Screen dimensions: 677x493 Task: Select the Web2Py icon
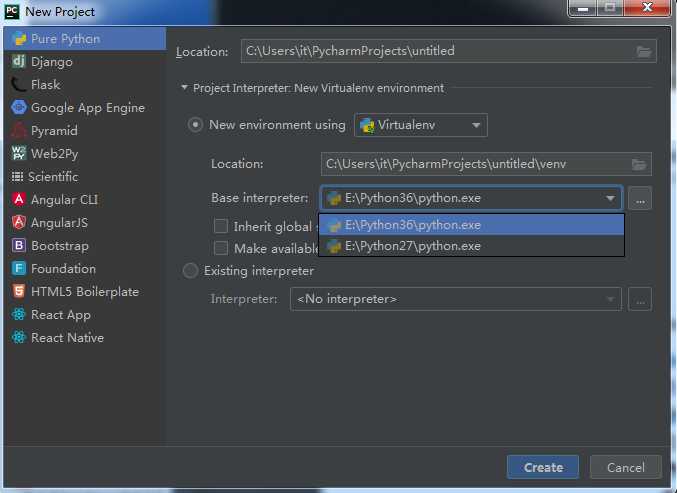[19, 153]
